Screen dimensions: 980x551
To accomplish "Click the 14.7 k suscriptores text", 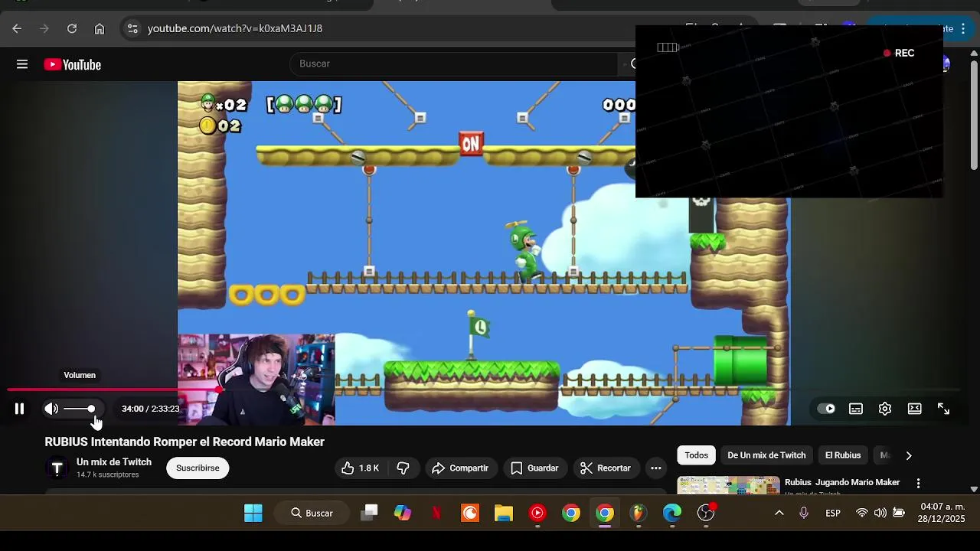I will tap(107, 474).
